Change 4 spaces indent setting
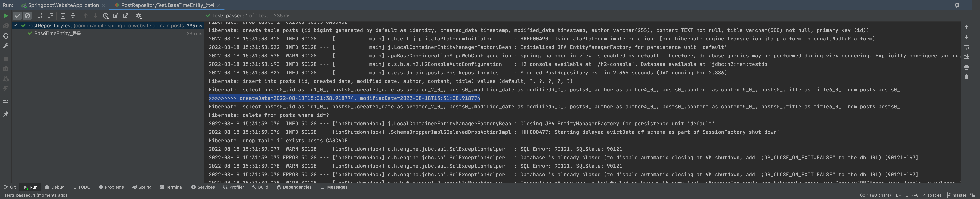This screenshot has height=199, width=980. pos(932,195)
